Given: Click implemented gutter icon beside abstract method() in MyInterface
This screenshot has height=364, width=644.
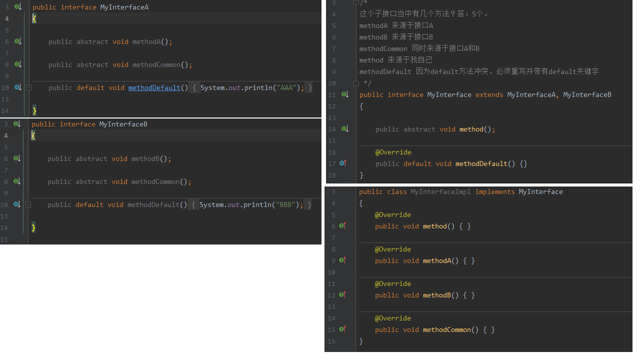Looking at the screenshot, I should click(x=344, y=129).
